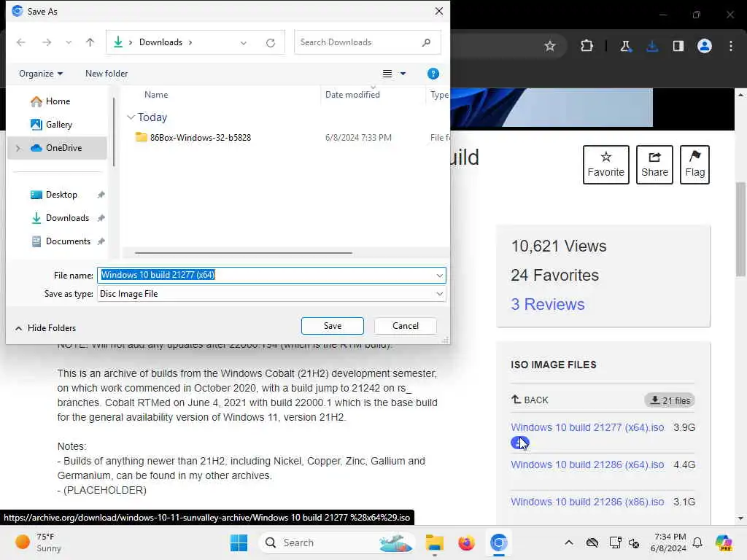Open the notification bell icon
747x560 pixels.
coord(697,542)
